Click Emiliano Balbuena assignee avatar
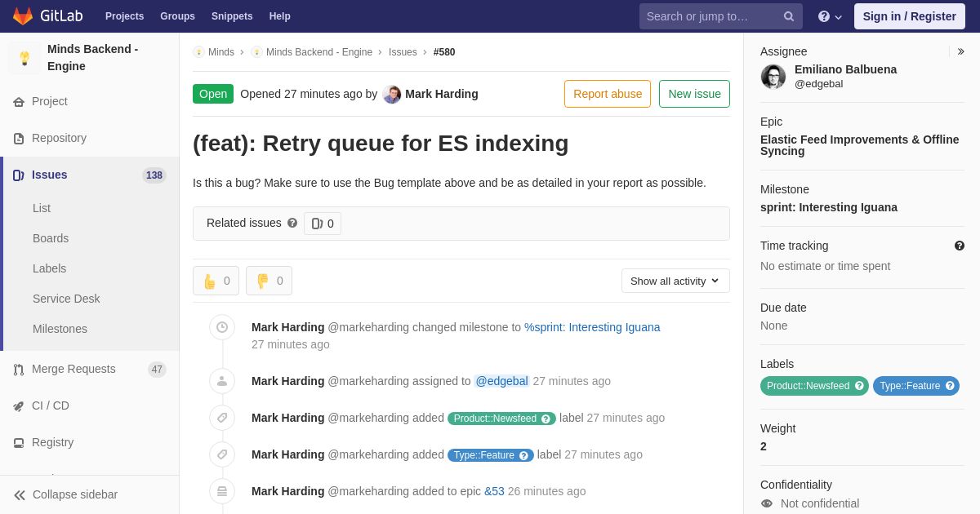Viewport: 980px width, 514px height. click(x=773, y=77)
